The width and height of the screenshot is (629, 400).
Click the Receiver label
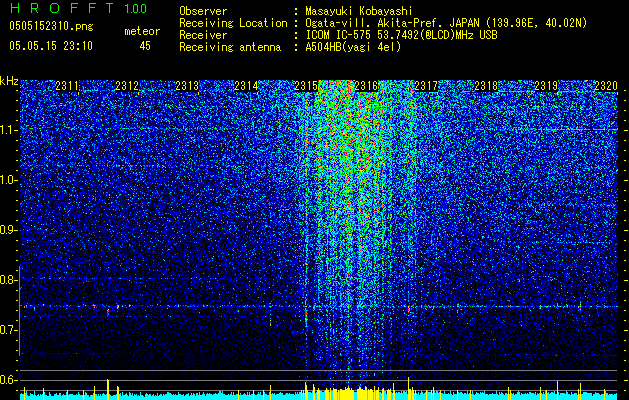pos(203,35)
